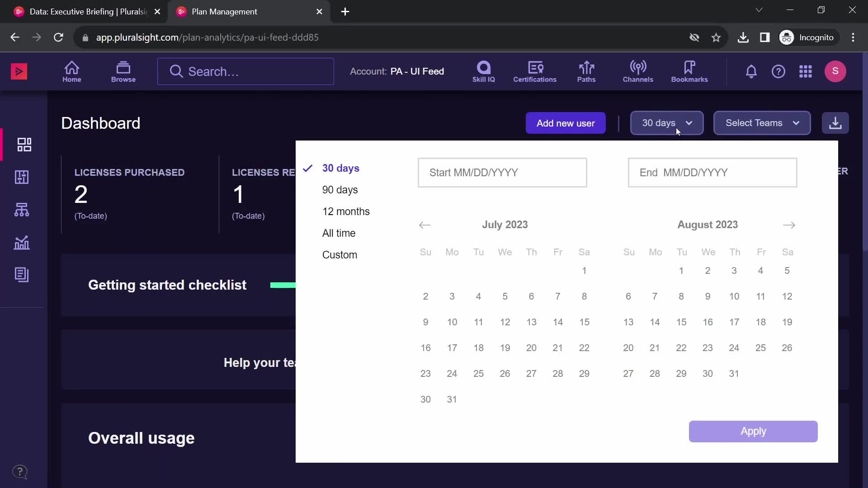The image size is (868, 488).
Task: Open the Browse menu item
Action: 123,71
